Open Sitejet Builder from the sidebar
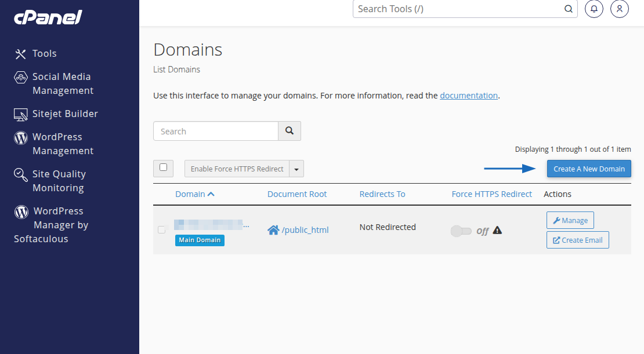 pos(21,114)
